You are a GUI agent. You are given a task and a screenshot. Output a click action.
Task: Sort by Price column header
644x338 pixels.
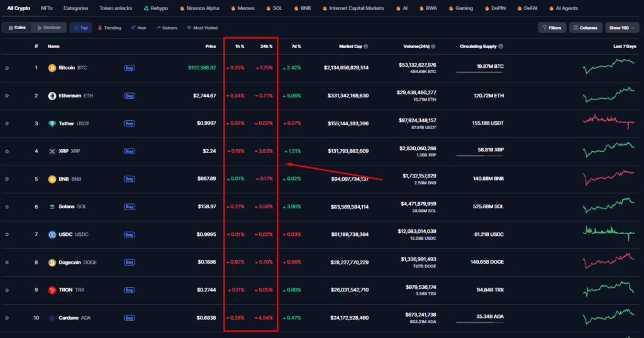coord(211,47)
